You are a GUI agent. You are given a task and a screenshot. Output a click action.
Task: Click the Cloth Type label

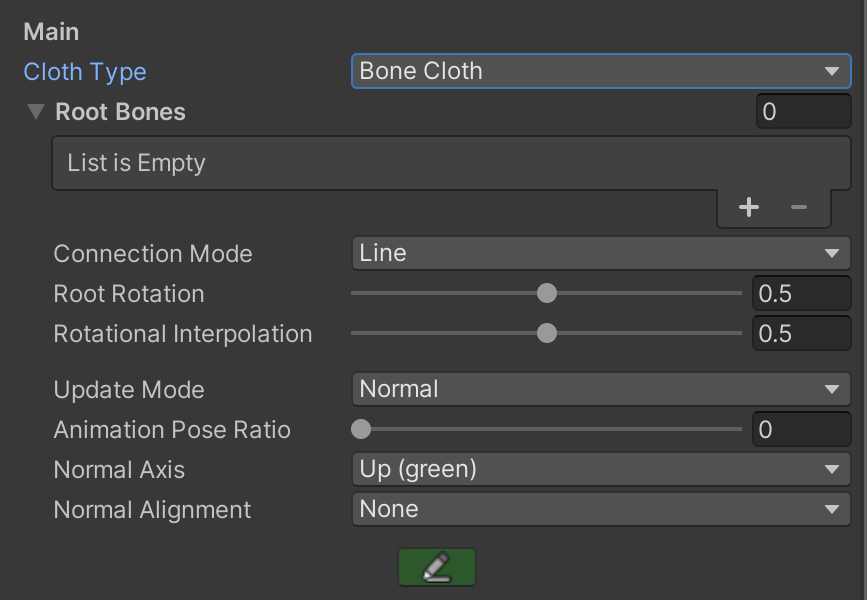coord(85,72)
